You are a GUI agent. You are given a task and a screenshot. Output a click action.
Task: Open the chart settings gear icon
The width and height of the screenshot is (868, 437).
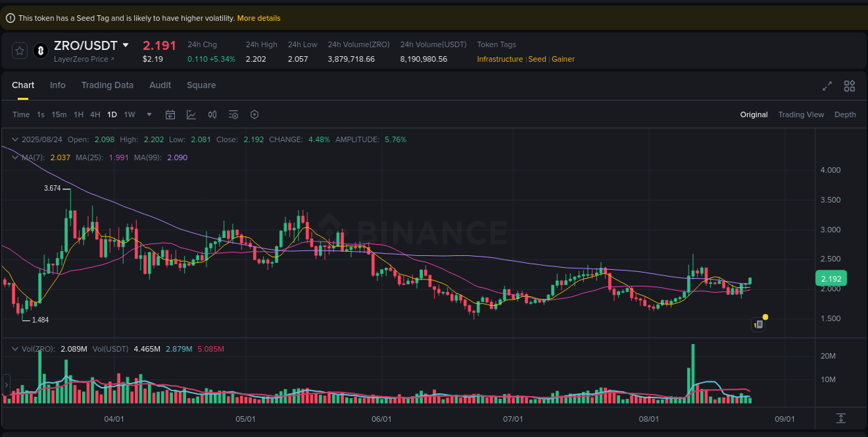click(254, 114)
